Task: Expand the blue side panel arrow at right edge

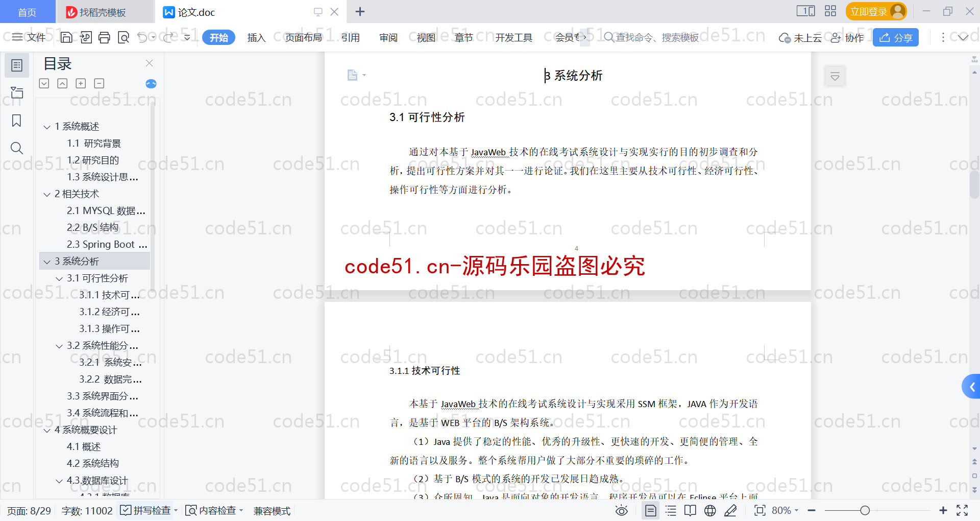Action: point(972,387)
